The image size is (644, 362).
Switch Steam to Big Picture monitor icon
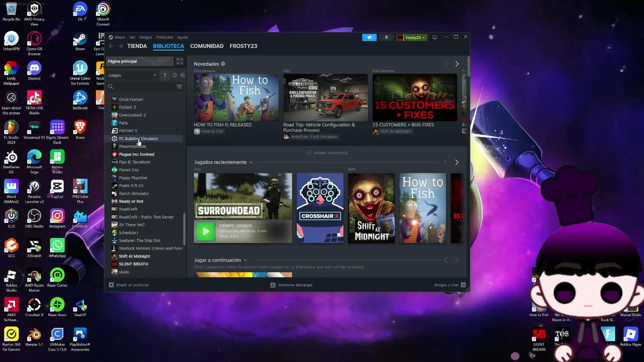click(x=435, y=37)
